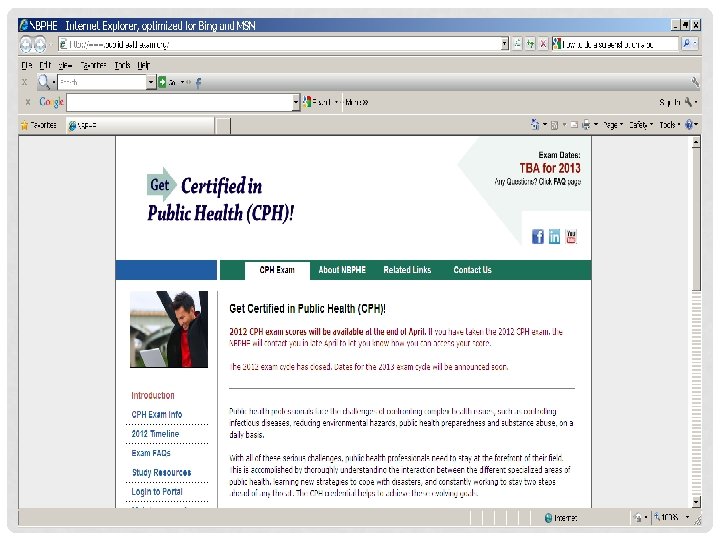Expand the search toolbar text box dropdown
Viewport: 720px width, 540px height.
click(x=151, y=82)
